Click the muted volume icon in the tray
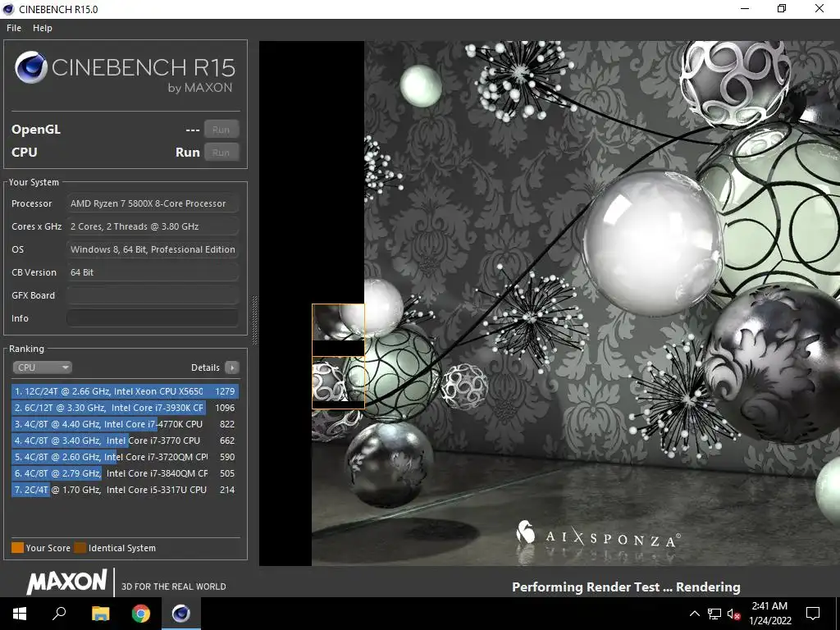The width and height of the screenshot is (840, 630). click(734, 614)
